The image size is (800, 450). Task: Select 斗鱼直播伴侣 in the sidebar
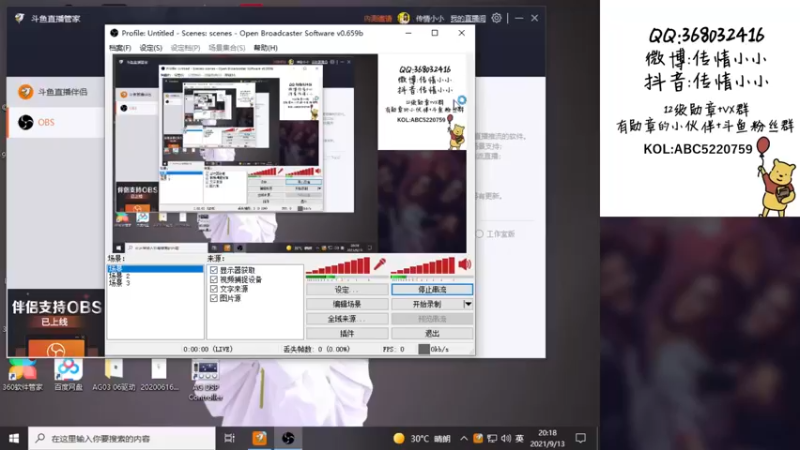point(55,92)
